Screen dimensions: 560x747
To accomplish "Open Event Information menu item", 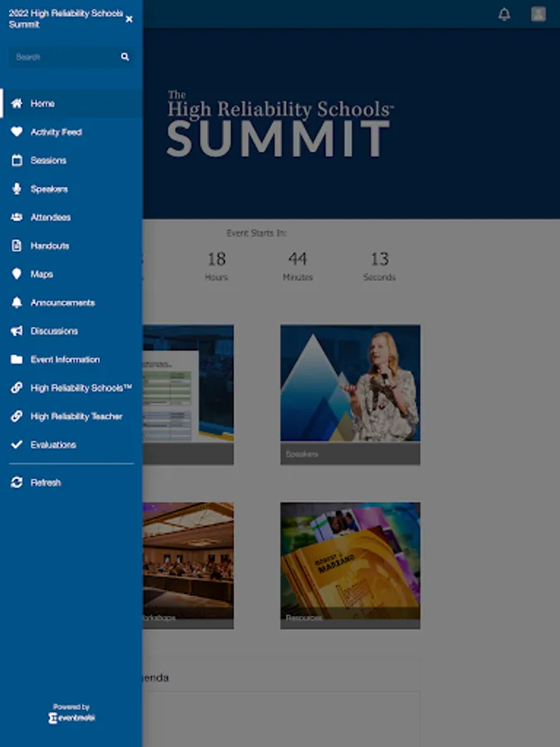I will (71, 359).
